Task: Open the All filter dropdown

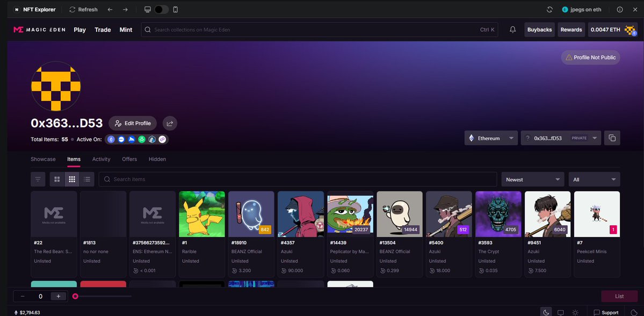Action: pyautogui.click(x=594, y=179)
